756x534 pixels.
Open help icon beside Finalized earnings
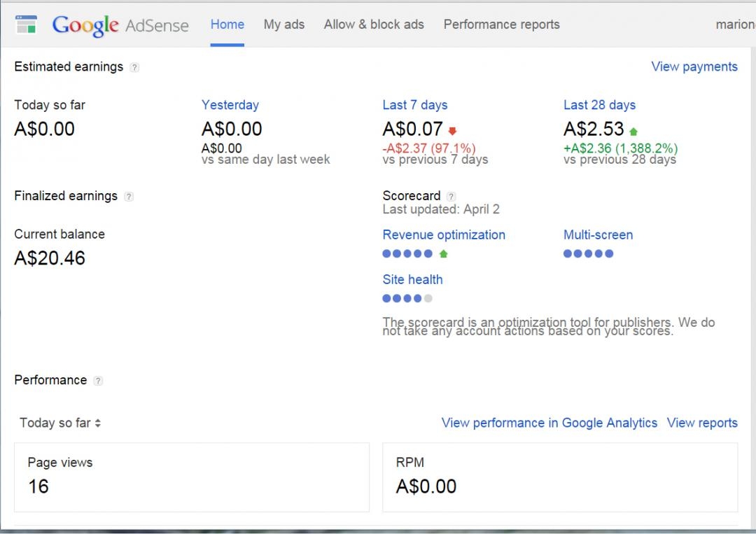pos(129,197)
